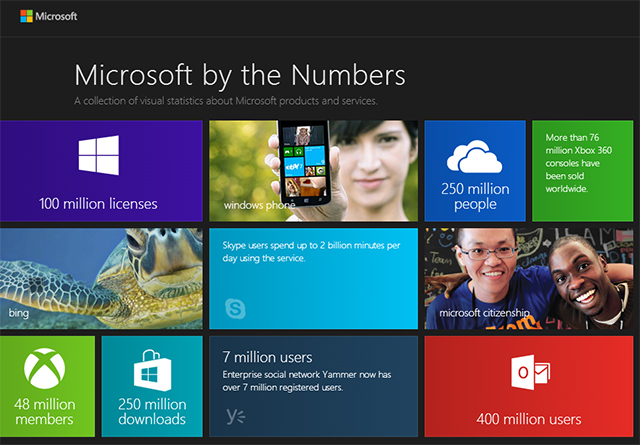Screen dimensions: 640x445
Task: Click the Windows Store bag icon
Action: [152, 370]
